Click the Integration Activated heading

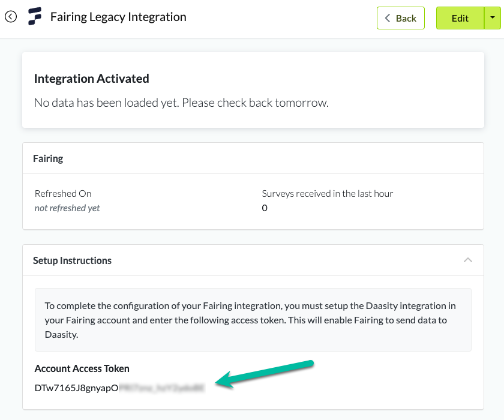tap(91, 79)
